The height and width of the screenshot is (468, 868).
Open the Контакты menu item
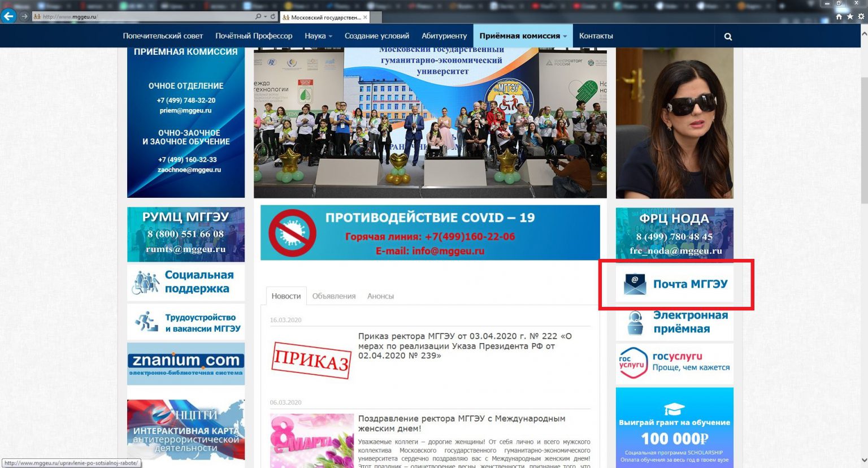point(596,36)
